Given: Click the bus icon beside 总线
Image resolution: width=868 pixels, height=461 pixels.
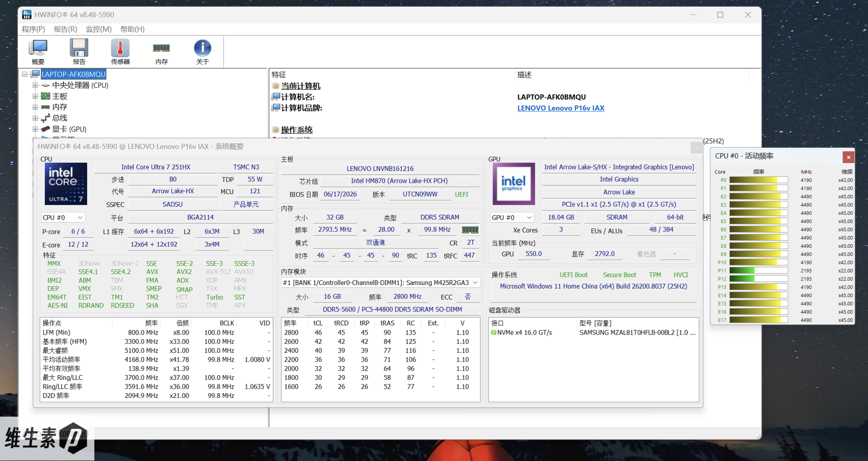Looking at the screenshot, I should 46,118.
